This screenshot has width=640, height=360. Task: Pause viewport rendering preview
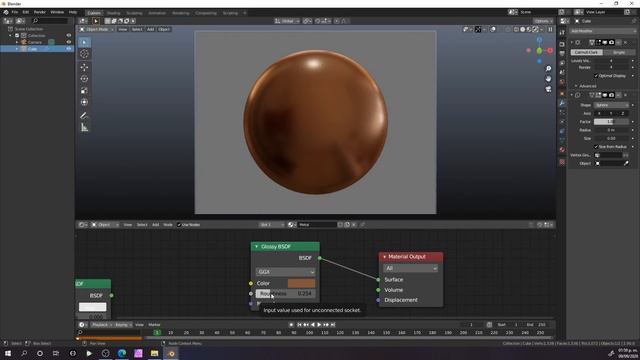[550, 29]
